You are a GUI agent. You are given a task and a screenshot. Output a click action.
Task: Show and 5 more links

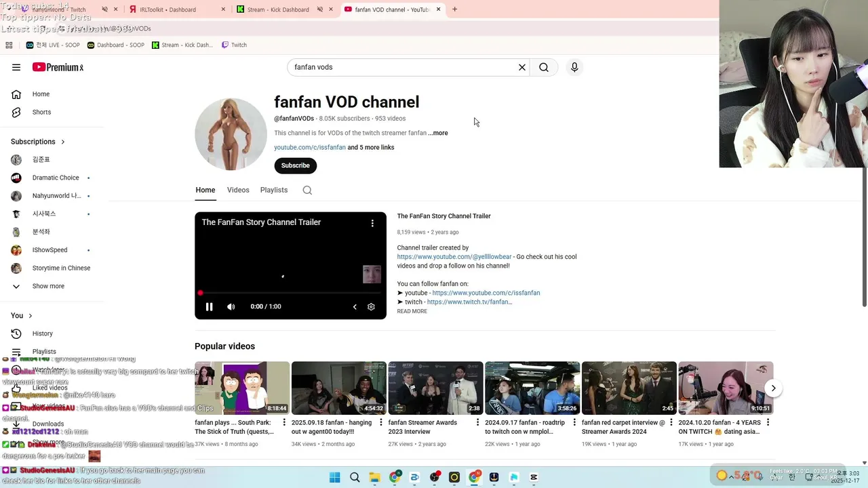pyautogui.click(x=371, y=147)
